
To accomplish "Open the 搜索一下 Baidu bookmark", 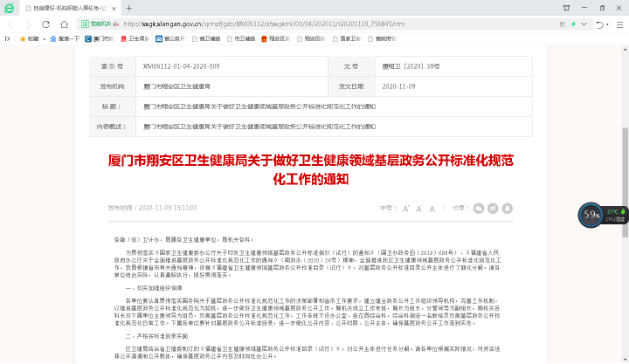I will coord(65,39).
